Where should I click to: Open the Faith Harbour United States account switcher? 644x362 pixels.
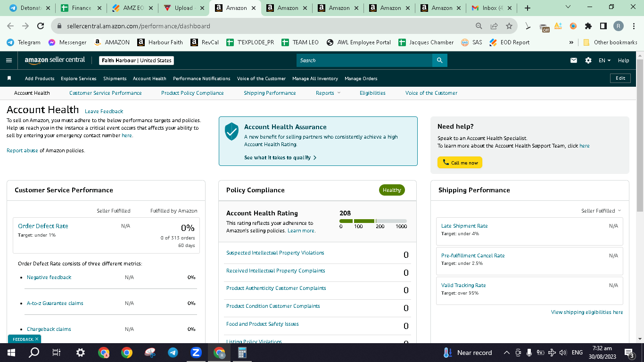(x=137, y=60)
